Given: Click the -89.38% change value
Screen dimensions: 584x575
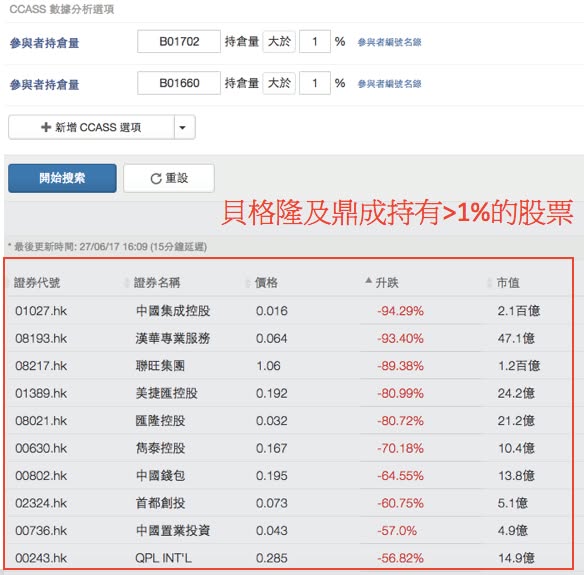Looking at the screenshot, I should click(400, 366).
